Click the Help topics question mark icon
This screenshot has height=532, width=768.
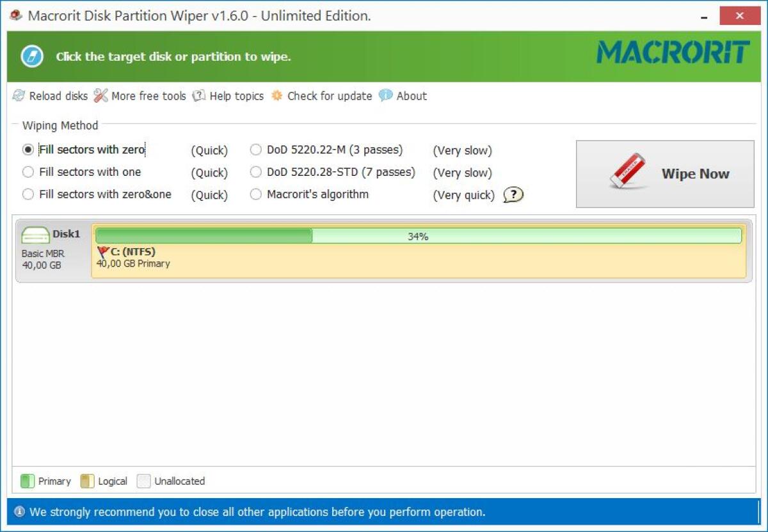(198, 96)
